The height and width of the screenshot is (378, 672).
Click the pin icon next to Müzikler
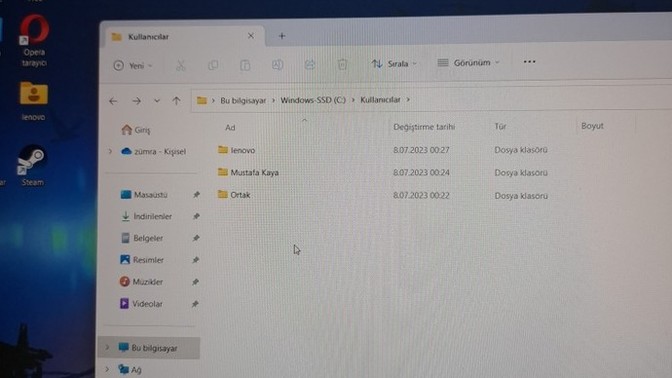point(195,282)
